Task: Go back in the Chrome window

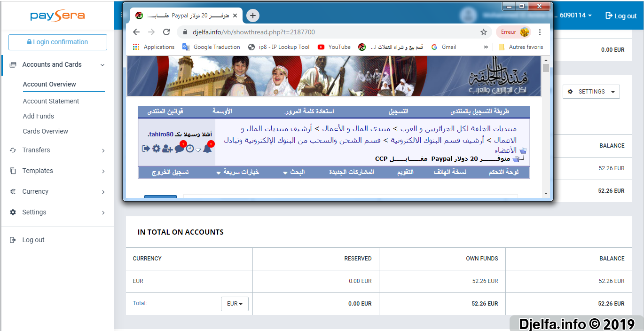Action: coord(136,32)
